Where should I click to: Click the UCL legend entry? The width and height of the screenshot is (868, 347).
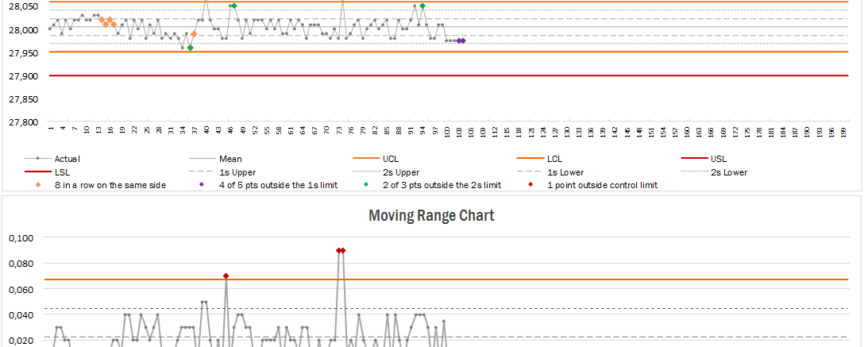click(391, 159)
